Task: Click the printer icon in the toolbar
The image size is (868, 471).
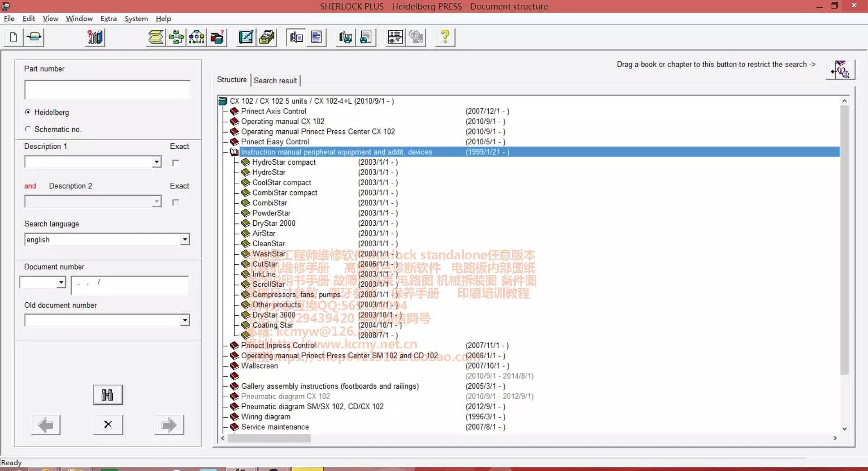Action: tap(34, 37)
